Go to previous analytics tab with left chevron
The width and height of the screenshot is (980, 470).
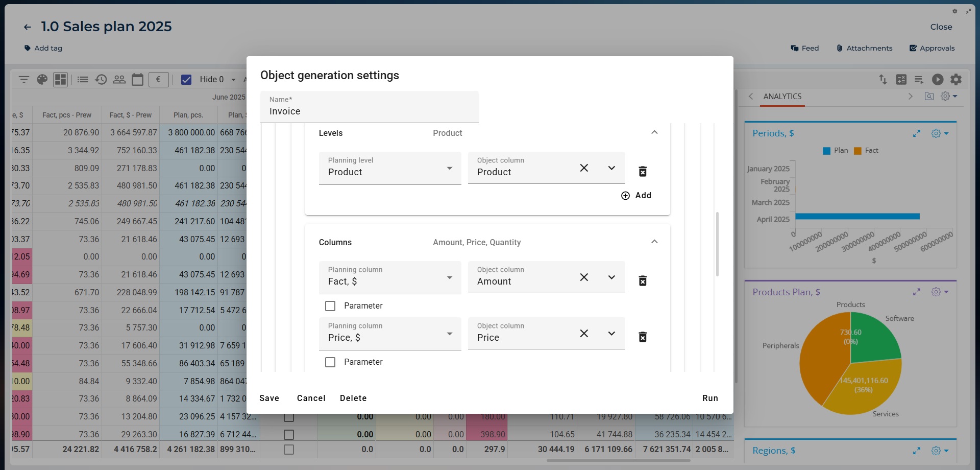[x=751, y=96]
